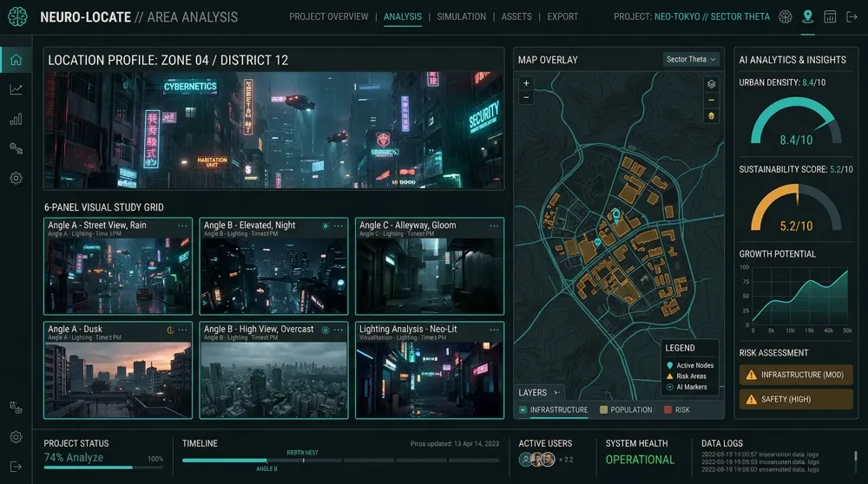The width and height of the screenshot is (868, 484).
Task: Open the Assets tab
Action: [516, 16]
